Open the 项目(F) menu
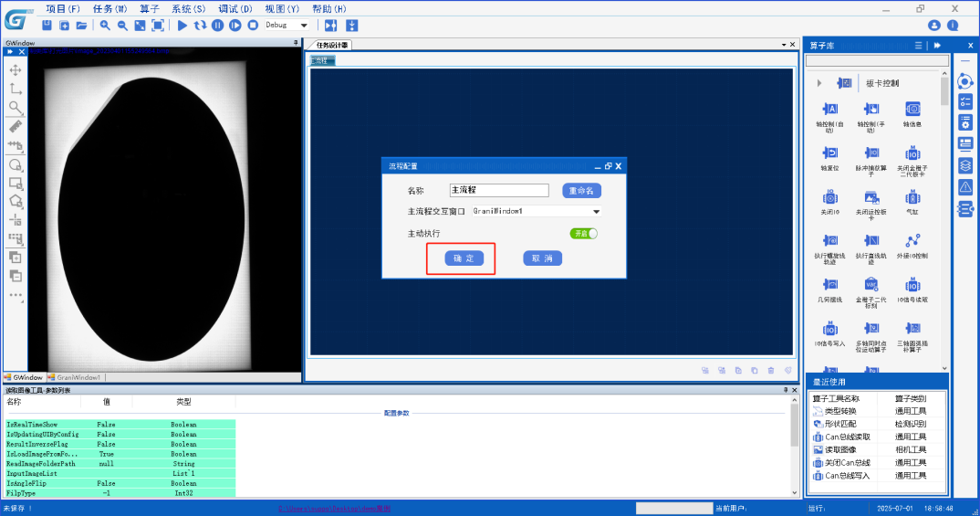This screenshot has width=980, height=516. [63, 9]
